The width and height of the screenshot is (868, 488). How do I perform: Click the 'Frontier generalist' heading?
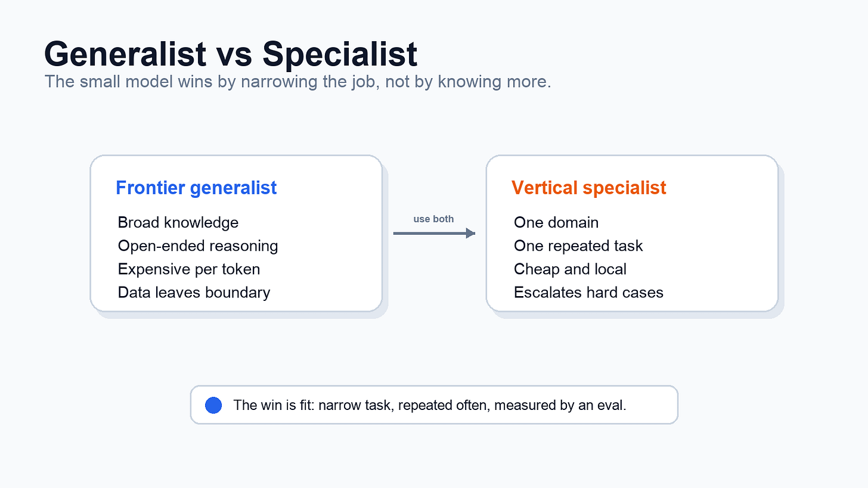tap(196, 188)
